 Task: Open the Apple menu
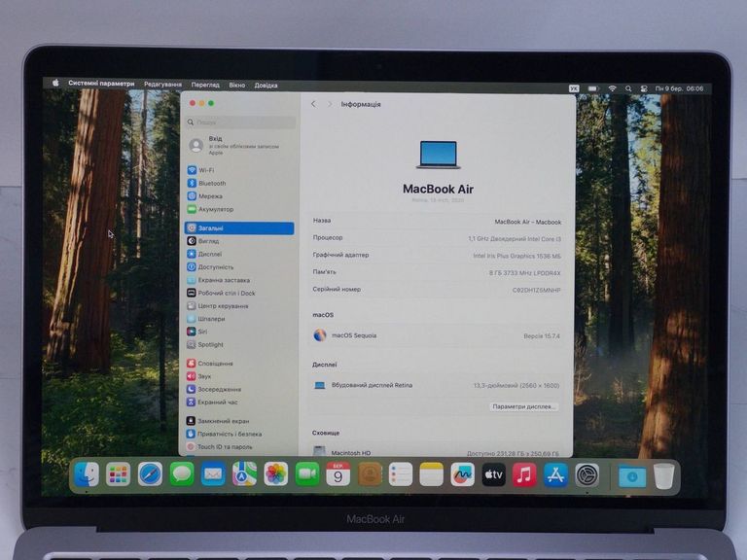[55, 83]
